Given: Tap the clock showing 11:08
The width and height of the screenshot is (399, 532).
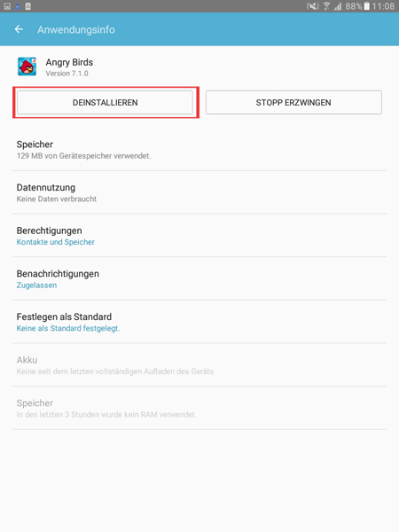Looking at the screenshot, I should [x=383, y=6].
